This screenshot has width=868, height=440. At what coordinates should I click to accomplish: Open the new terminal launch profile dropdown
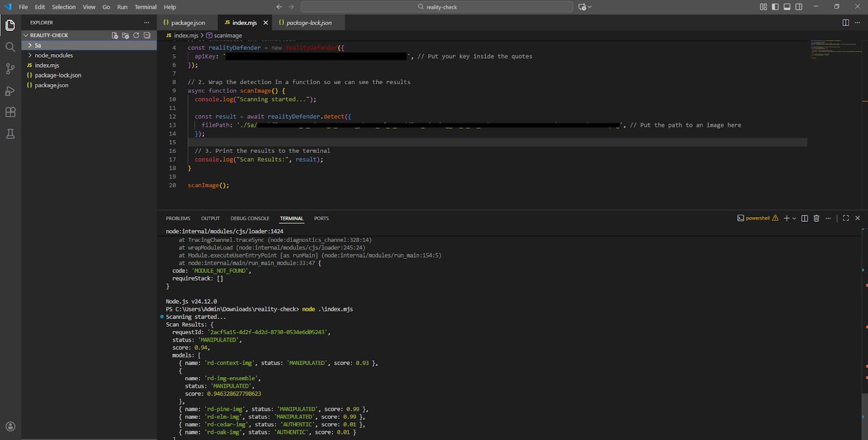pyautogui.click(x=794, y=218)
